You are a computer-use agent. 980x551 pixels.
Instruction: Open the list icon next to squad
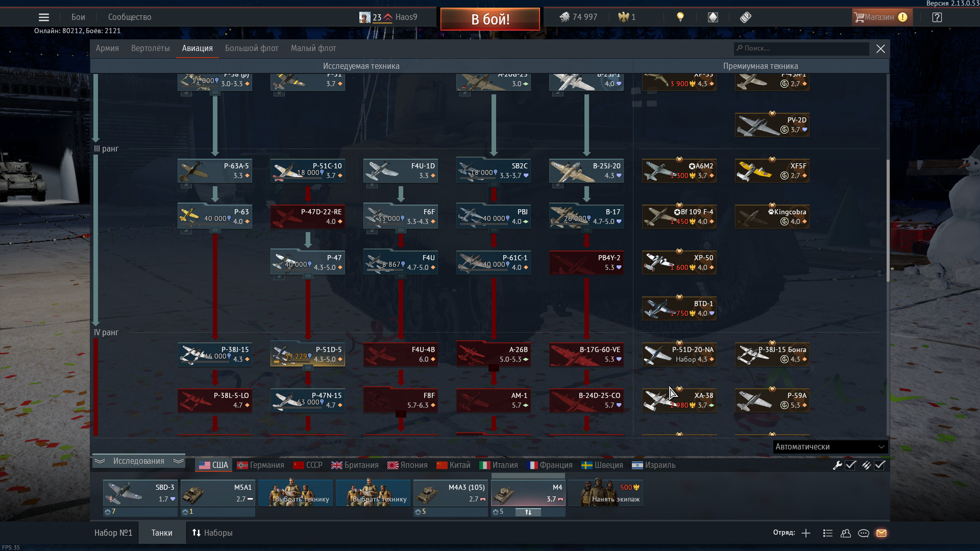[x=828, y=533]
